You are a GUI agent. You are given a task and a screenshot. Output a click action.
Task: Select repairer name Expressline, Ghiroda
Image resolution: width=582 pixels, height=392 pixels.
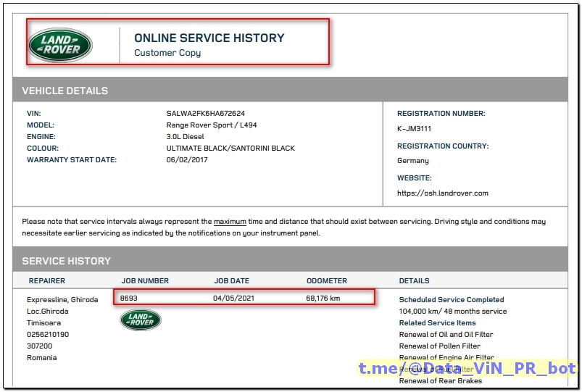point(62,299)
